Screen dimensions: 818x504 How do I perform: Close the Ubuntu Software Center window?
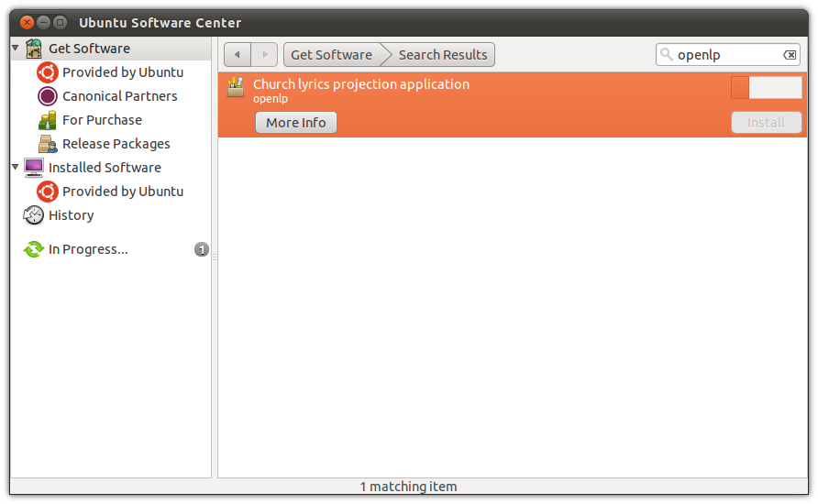click(x=28, y=22)
